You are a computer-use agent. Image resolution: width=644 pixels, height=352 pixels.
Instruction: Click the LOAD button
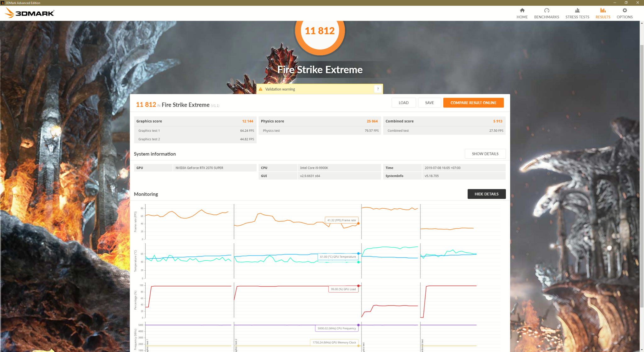(x=403, y=103)
